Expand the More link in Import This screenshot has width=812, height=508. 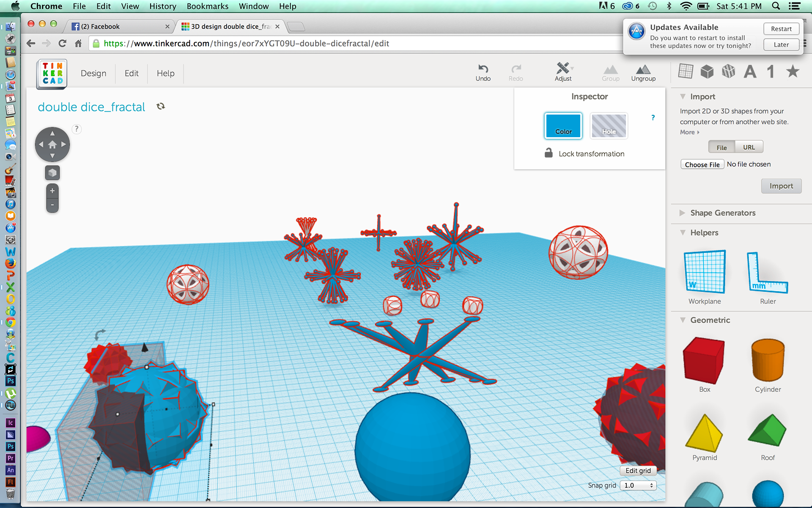click(x=689, y=132)
